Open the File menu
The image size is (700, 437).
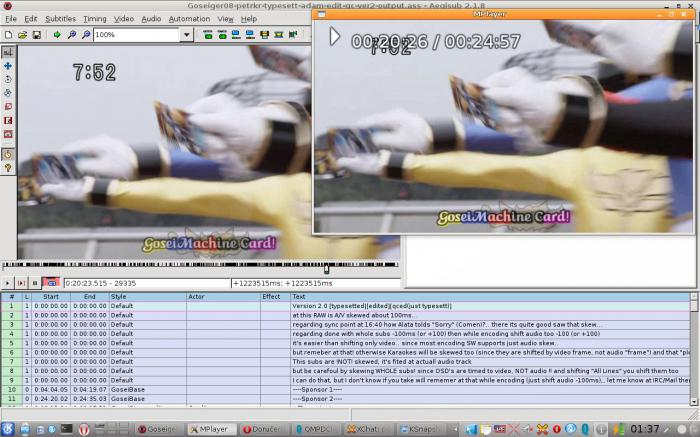pos(11,19)
